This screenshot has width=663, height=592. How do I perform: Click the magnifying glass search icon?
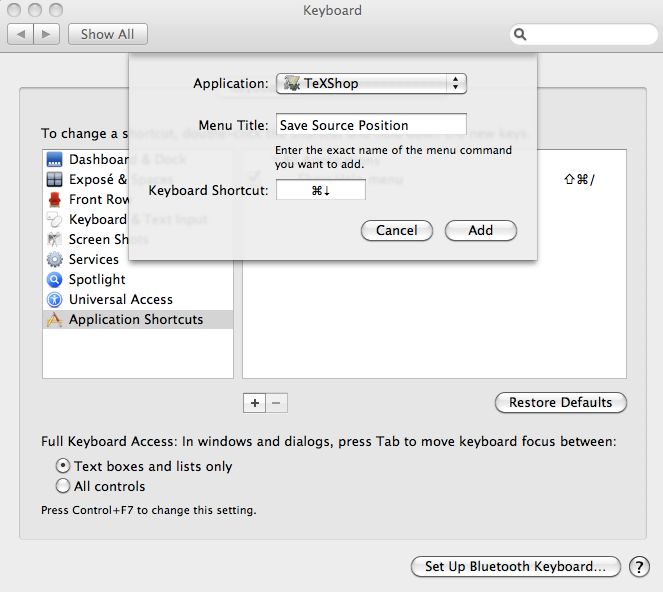[520, 34]
